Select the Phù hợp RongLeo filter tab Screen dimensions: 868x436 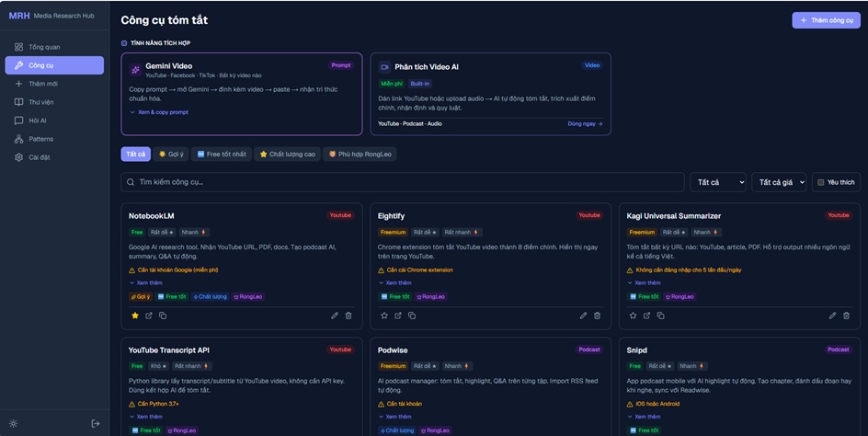tap(360, 154)
